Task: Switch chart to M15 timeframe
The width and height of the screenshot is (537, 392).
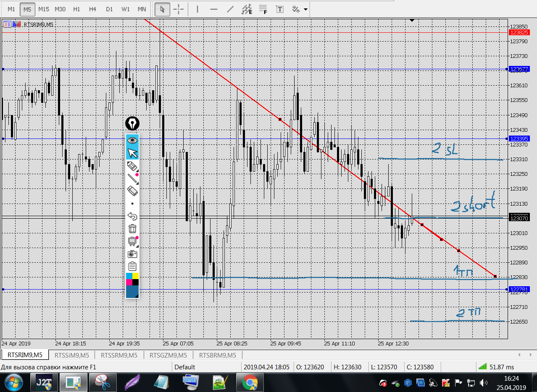Action: coord(43,9)
